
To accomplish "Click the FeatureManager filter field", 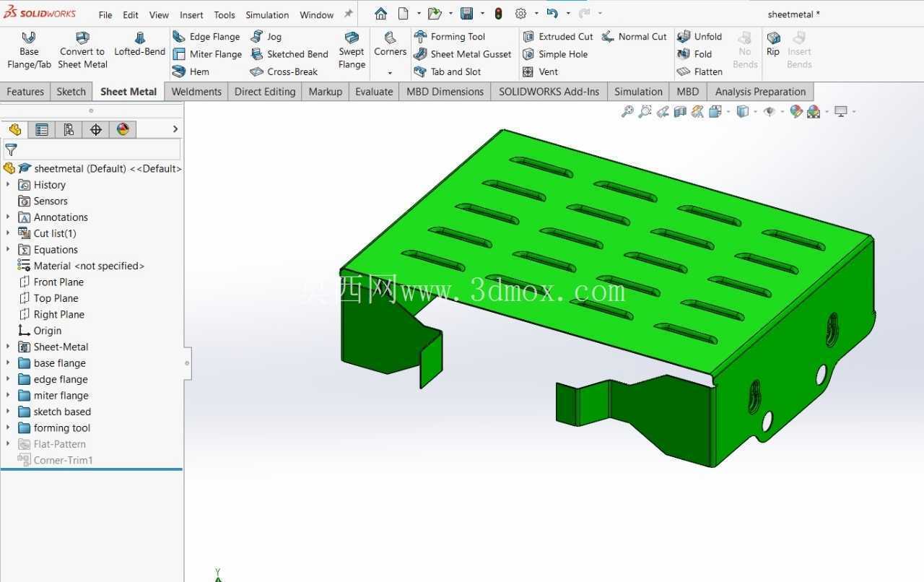I will coord(92,149).
